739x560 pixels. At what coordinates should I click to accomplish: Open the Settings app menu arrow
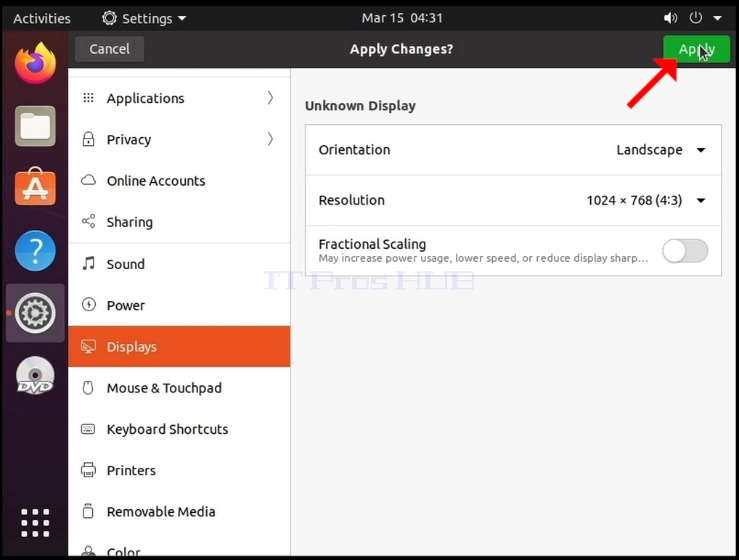(x=182, y=19)
